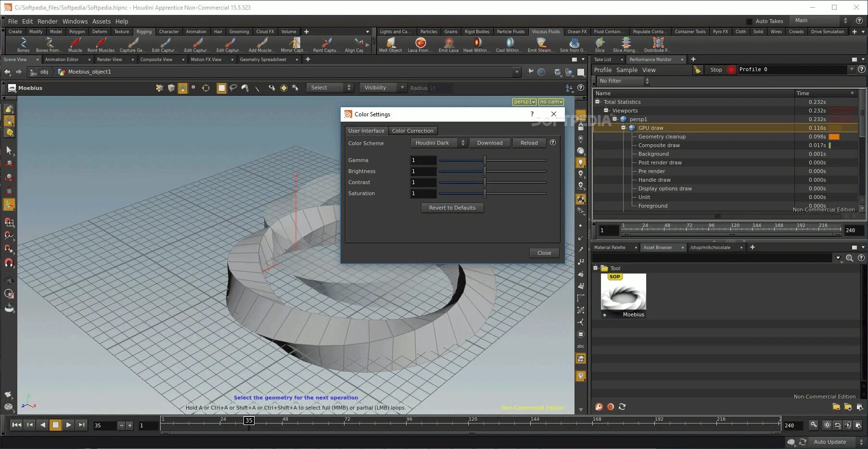Viewport: 868px width, 449px height.
Task: Collapse the Total Statistics row
Action: click(x=598, y=102)
